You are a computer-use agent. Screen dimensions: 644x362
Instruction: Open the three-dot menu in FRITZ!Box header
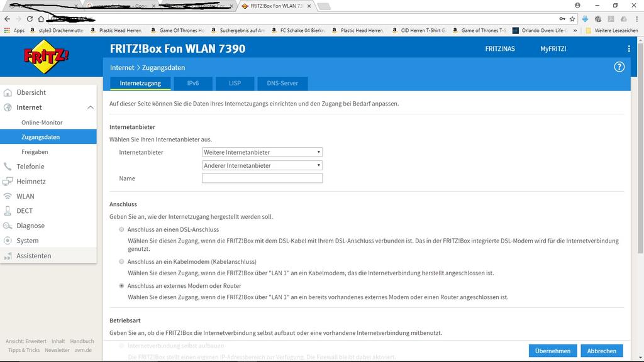point(628,48)
